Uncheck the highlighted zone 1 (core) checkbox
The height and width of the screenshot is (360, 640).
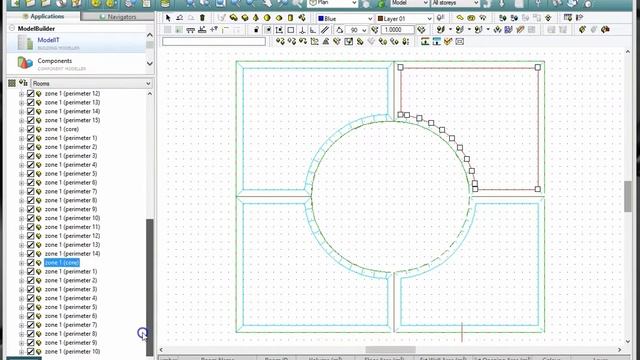coord(31,262)
